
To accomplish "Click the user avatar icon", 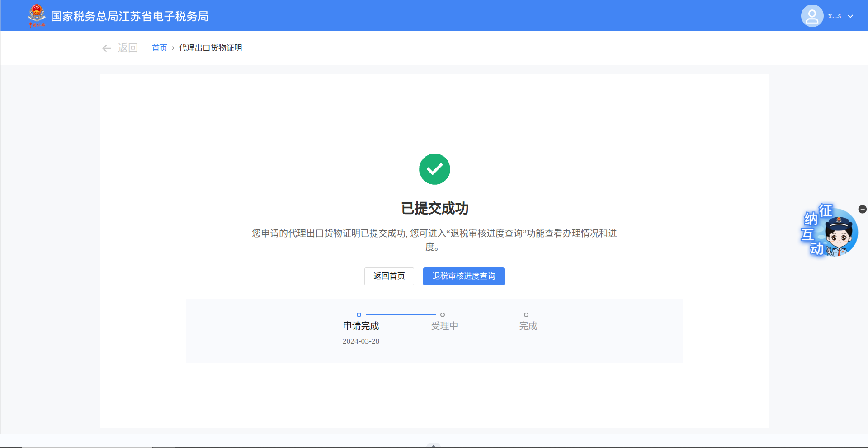I will tap(812, 16).
